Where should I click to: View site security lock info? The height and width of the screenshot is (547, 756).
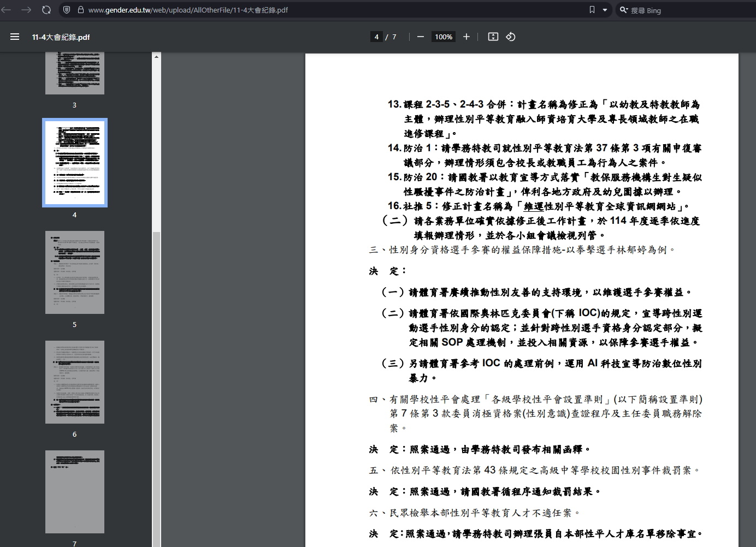tap(81, 10)
